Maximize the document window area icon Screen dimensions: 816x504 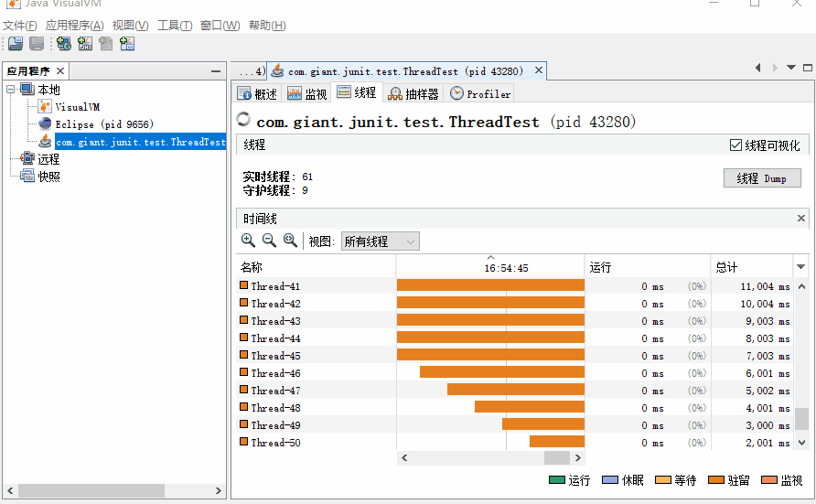coord(808,68)
